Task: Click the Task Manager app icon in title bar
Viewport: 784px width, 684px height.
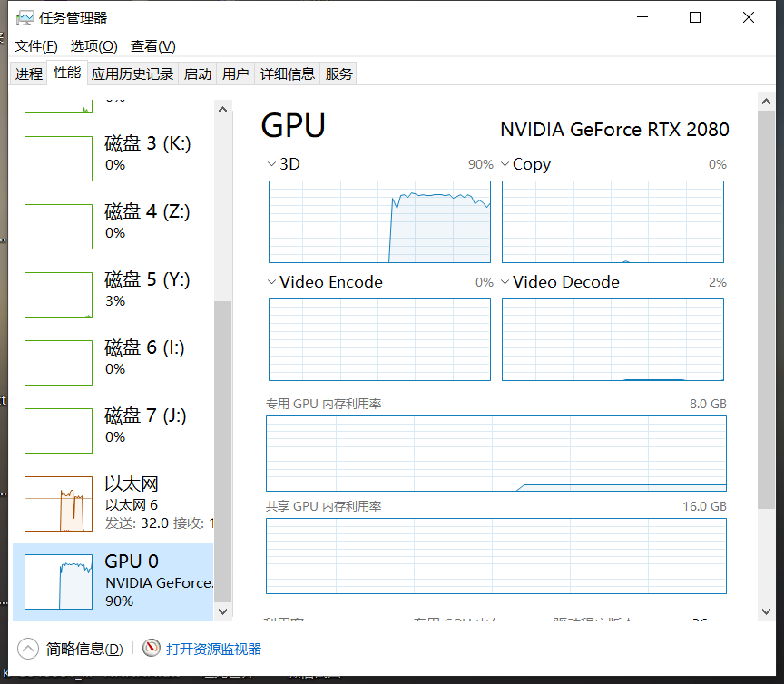Action: coord(24,17)
